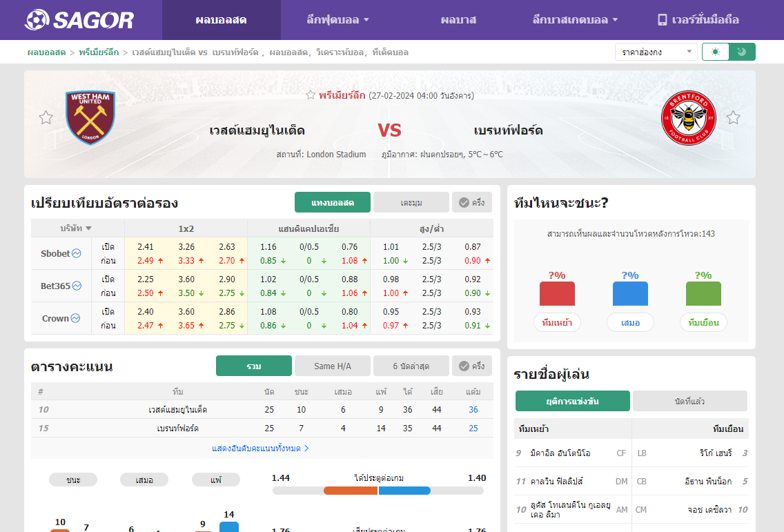Favorite West Ham star icon
784x532 pixels.
click(46, 117)
